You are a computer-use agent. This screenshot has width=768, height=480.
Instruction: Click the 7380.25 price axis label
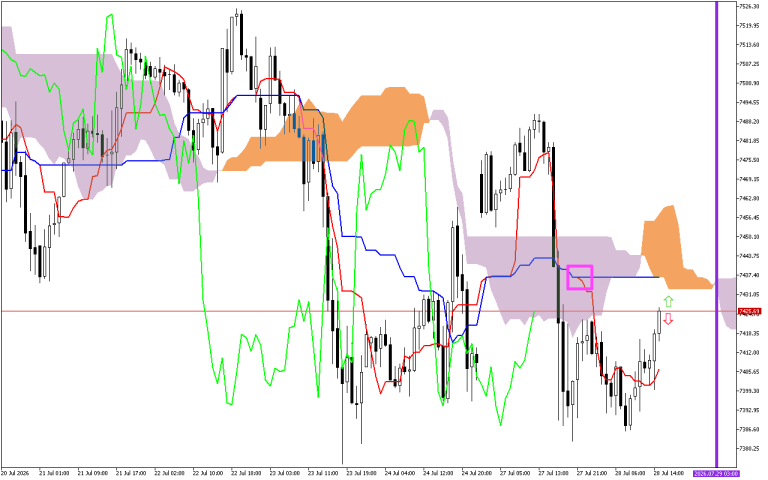pyautogui.click(x=749, y=449)
